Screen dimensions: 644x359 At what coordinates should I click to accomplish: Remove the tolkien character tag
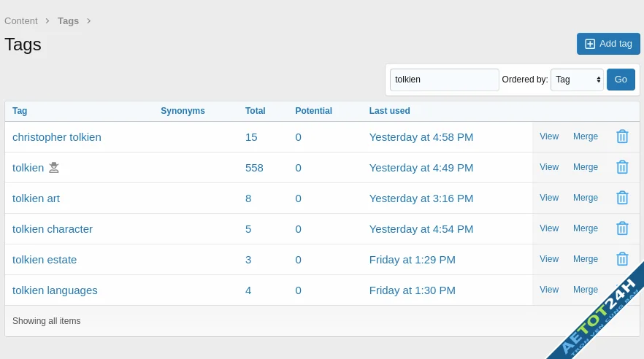pos(622,228)
